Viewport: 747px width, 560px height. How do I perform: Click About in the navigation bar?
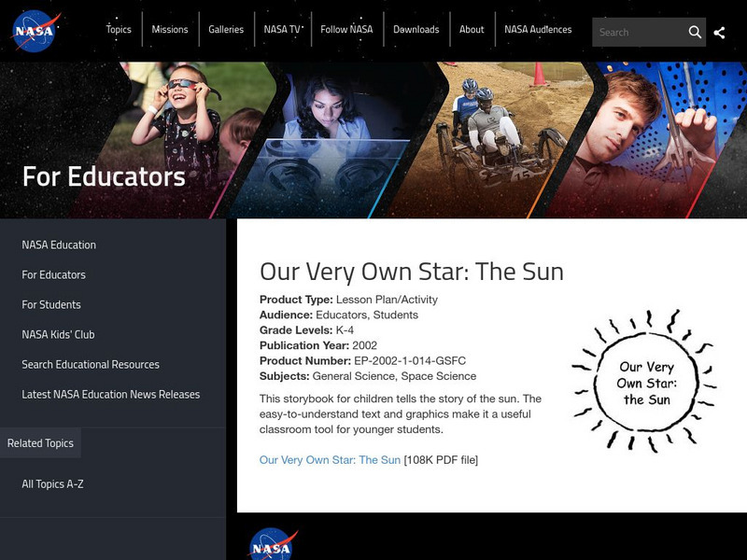click(x=472, y=30)
